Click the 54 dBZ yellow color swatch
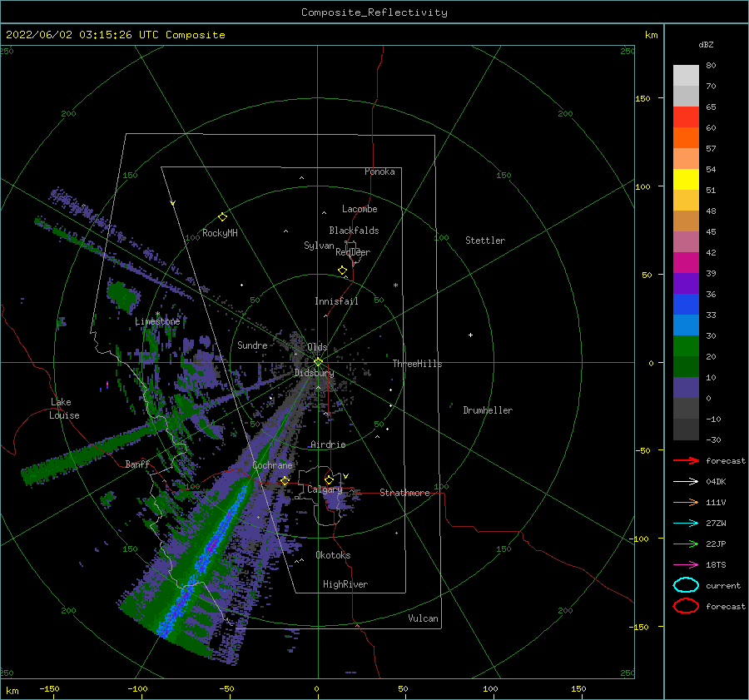 [686, 179]
